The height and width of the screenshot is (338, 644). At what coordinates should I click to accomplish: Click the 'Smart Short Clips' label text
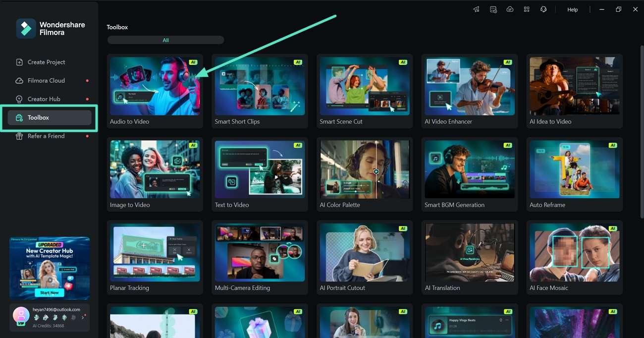(x=237, y=121)
